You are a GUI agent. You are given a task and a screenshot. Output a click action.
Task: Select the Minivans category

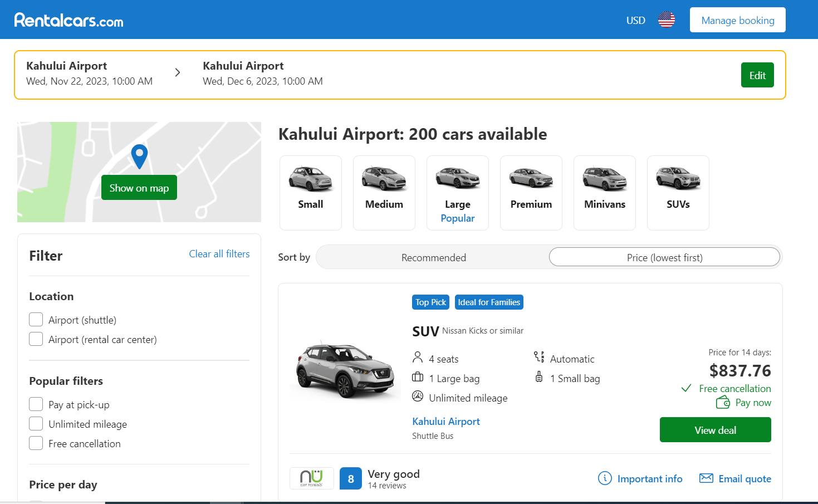pyautogui.click(x=605, y=193)
